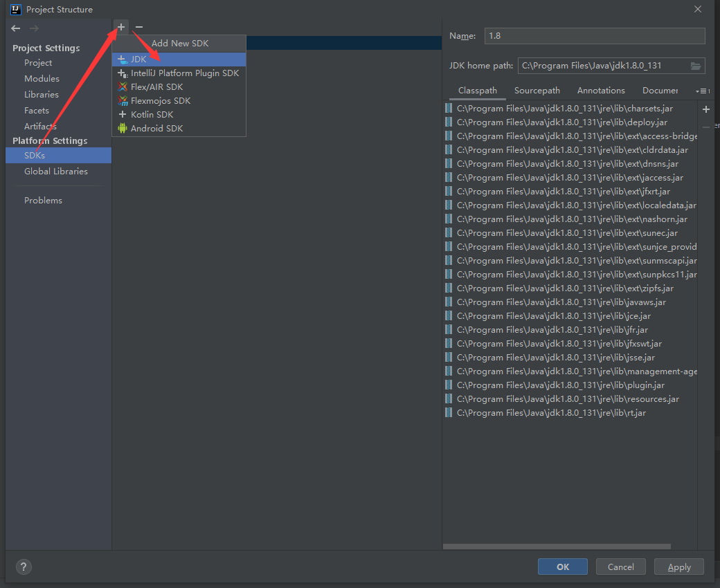The height and width of the screenshot is (588, 720).
Task: Show hidden tabs dropdown
Action: [x=703, y=91]
